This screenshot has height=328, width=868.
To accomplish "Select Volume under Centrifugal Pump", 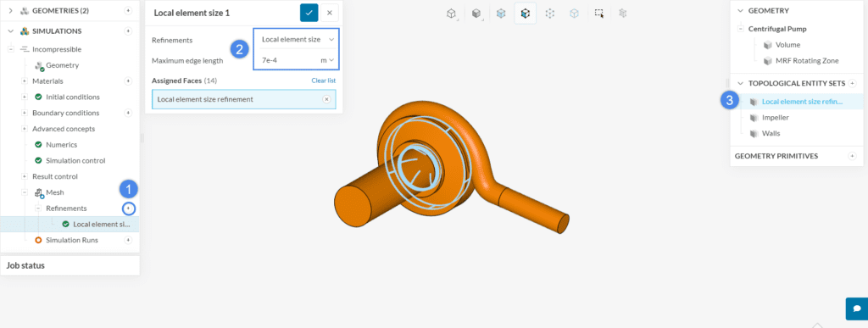I will (x=787, y=45).
